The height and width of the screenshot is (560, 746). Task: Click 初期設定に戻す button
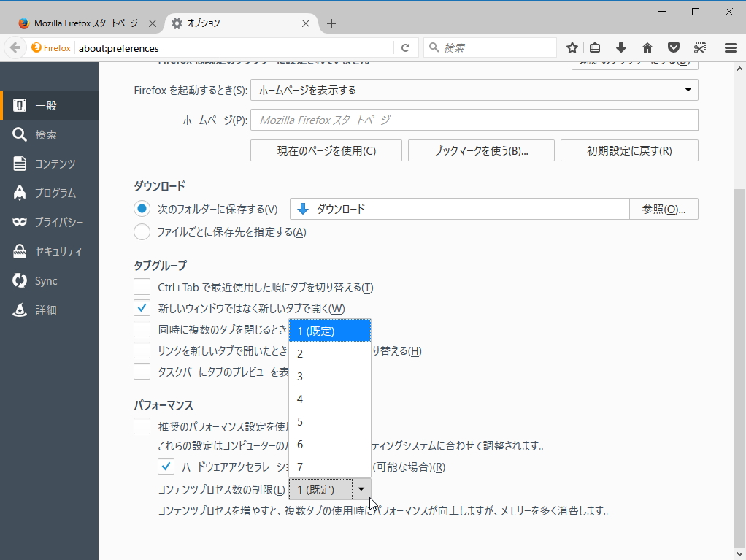(x=629, y=150)
